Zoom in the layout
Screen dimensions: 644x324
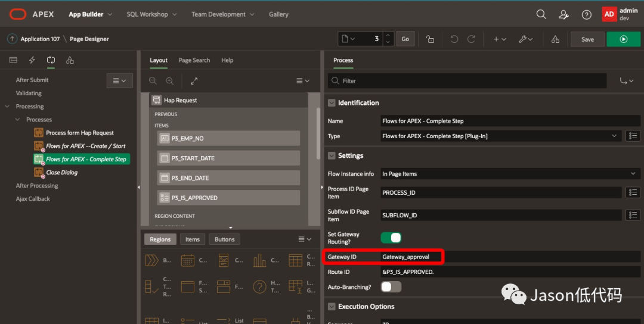(169, 81)
